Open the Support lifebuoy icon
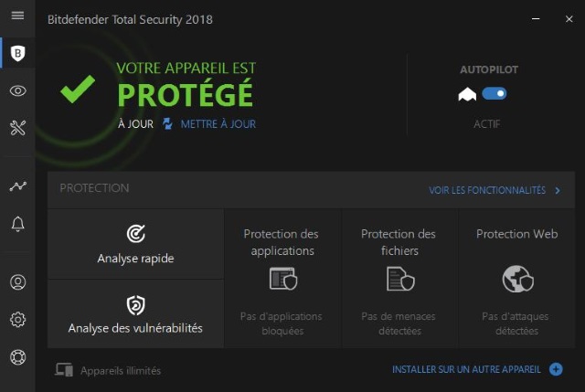The image size is (585, 392). pos(17,357)
